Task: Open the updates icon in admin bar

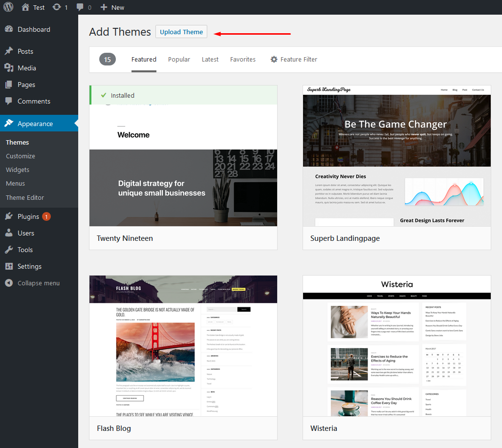Action: tap(57, 7)
